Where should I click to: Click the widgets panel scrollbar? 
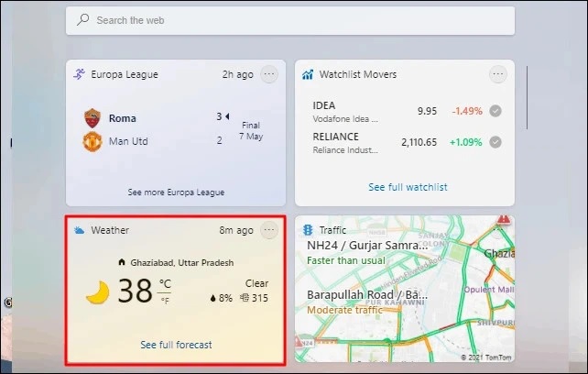(x=528, y=98)
